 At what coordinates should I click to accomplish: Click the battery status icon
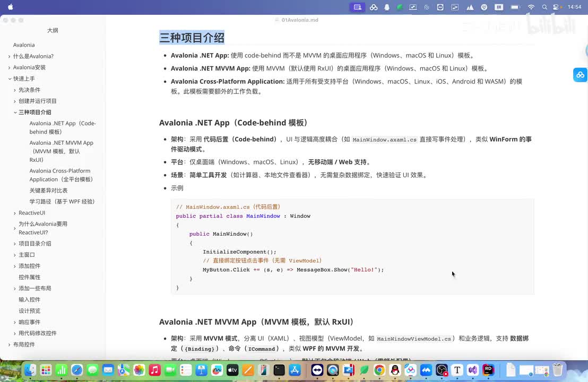pyautogui.click(x=516, y=7)
